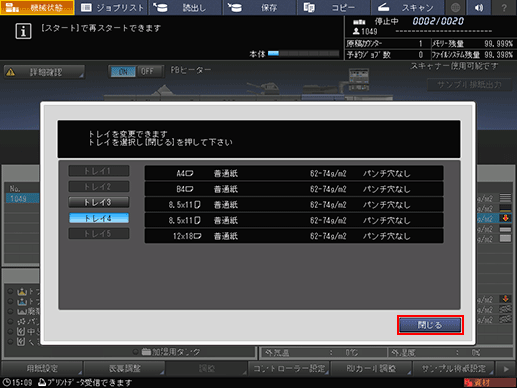
Task: Select the 8.5x11 Tray 3 paper row
Action: [x=294, y=205]
